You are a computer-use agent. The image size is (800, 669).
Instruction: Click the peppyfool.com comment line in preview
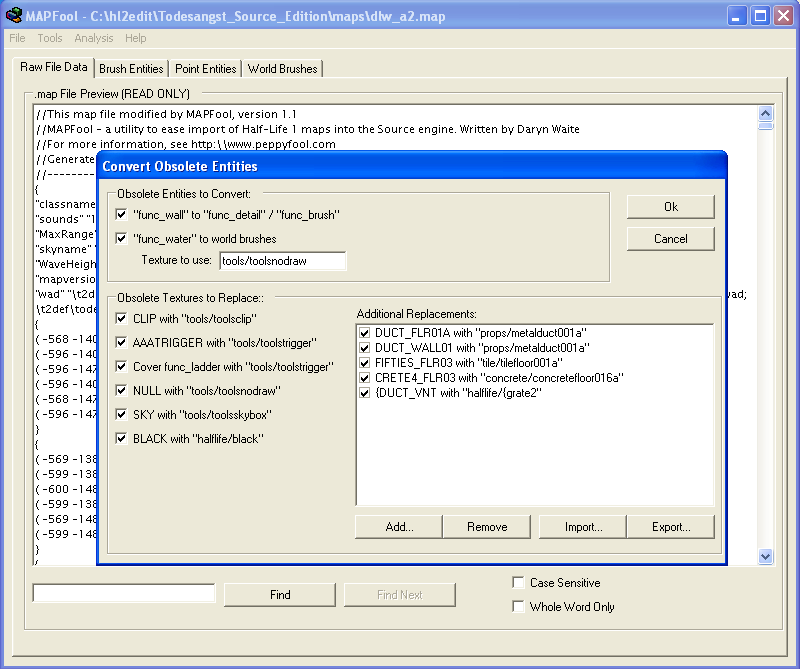(186, 144)
